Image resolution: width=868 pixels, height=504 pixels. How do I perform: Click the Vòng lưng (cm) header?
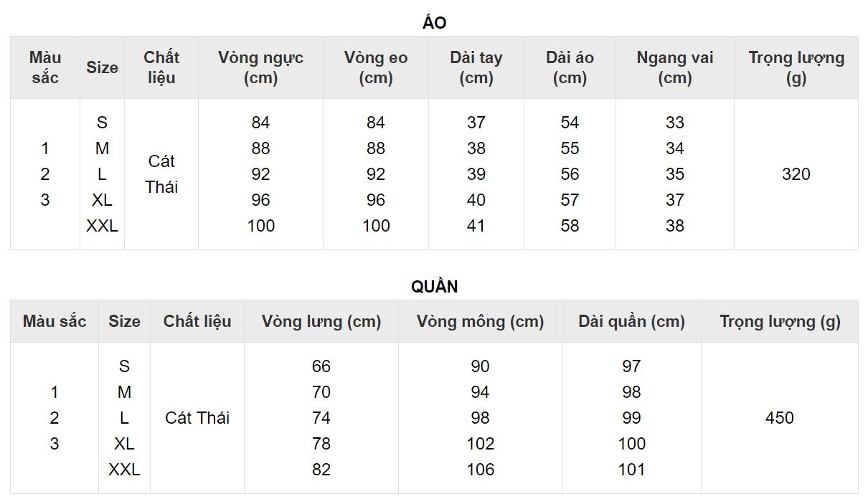321,321
